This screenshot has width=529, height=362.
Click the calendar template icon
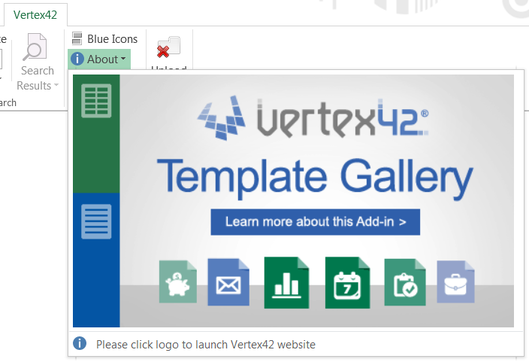click(x=347, y=283)
